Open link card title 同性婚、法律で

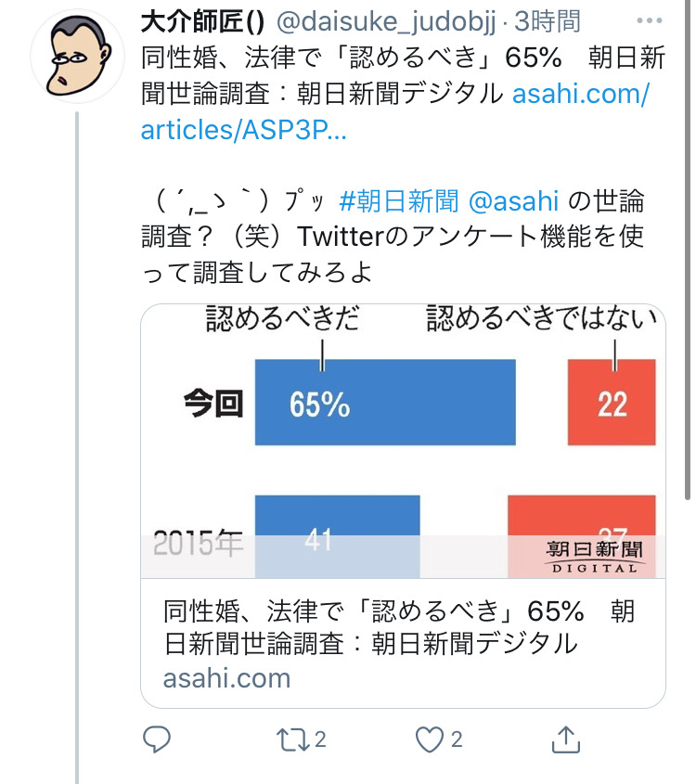click(399, 626)
